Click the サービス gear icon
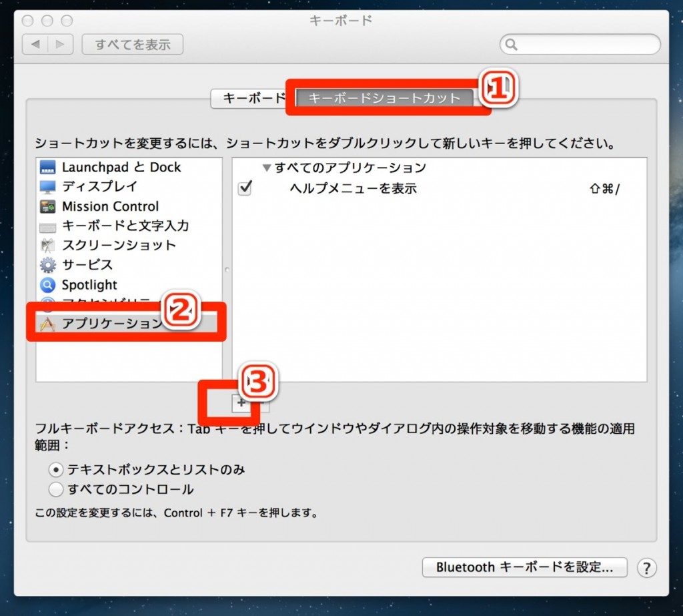The width and height of the screenshot is (683, 616). click(x=48, y=265)
